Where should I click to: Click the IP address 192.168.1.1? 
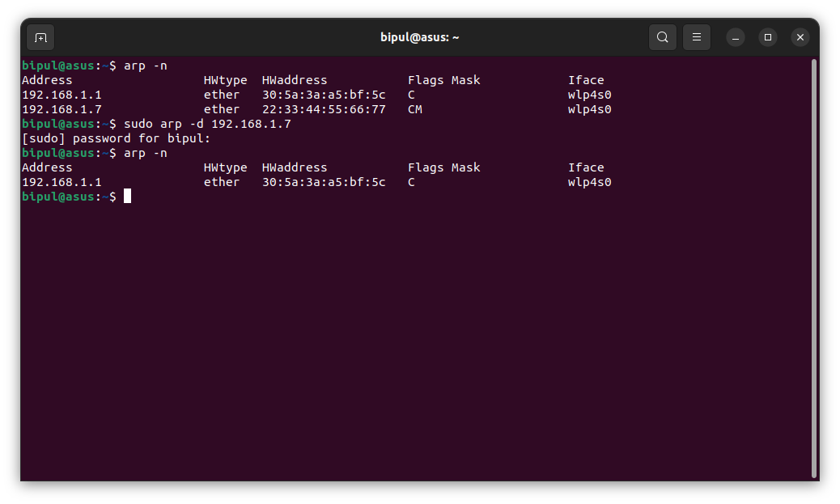click(x=61, y=94)
